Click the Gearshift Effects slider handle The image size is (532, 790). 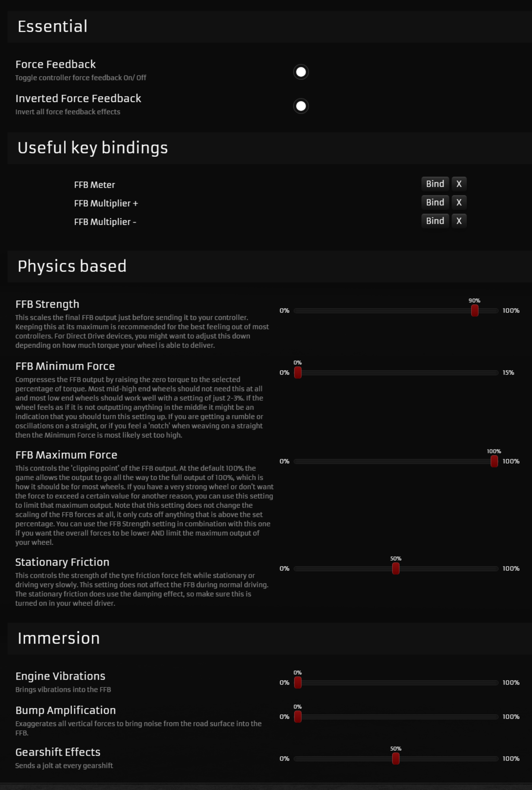click(x=396, y=759)
